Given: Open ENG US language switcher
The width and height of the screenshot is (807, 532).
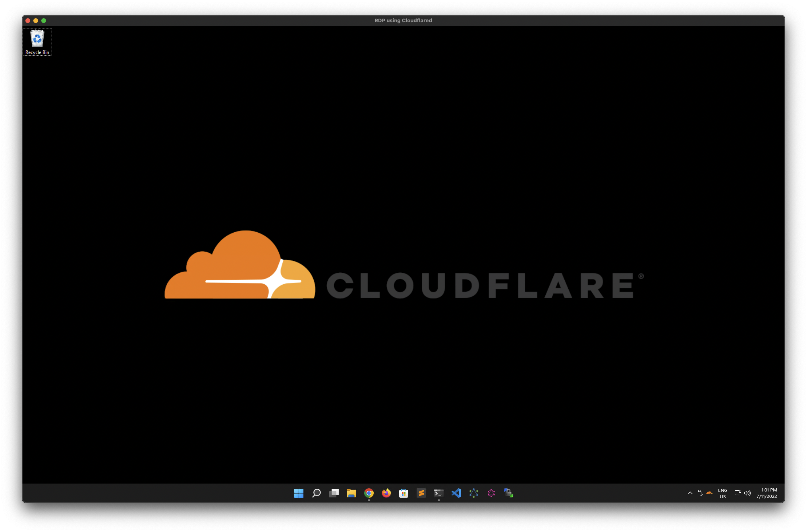Looking at the screenshot, I should (723, 493).
